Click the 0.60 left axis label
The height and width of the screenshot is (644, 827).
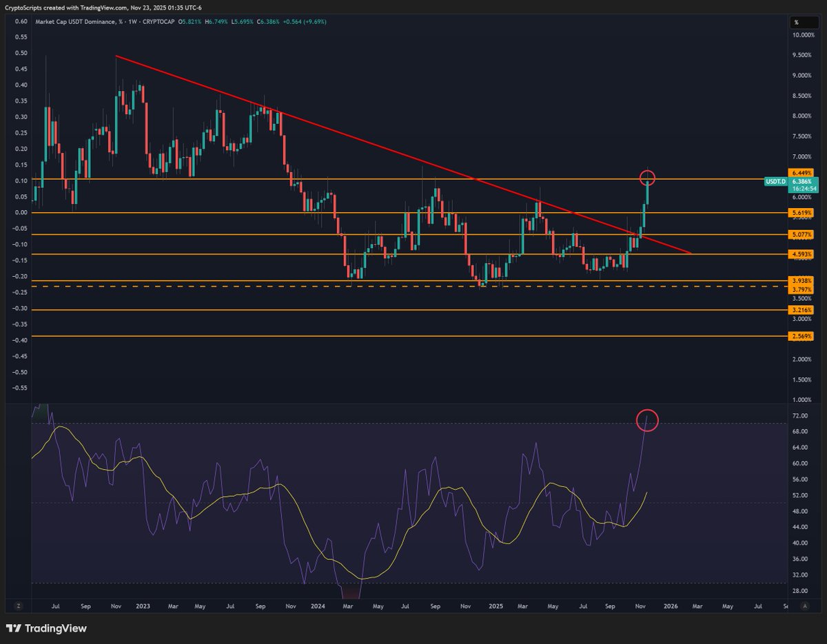click(x=21, y=21)
